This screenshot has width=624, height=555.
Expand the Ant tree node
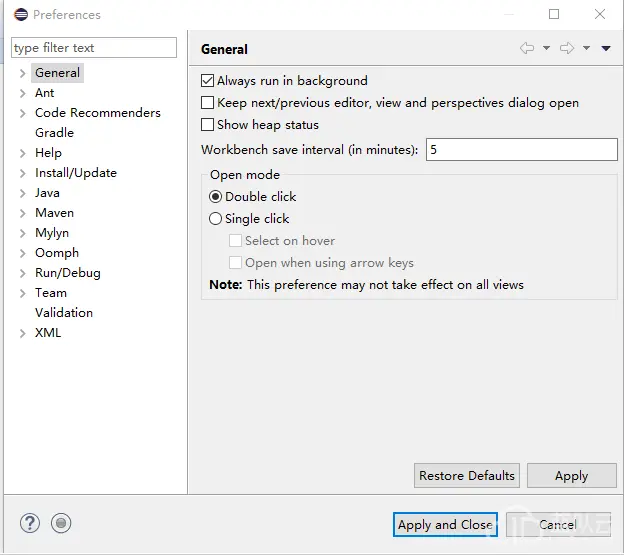[23, 93]
